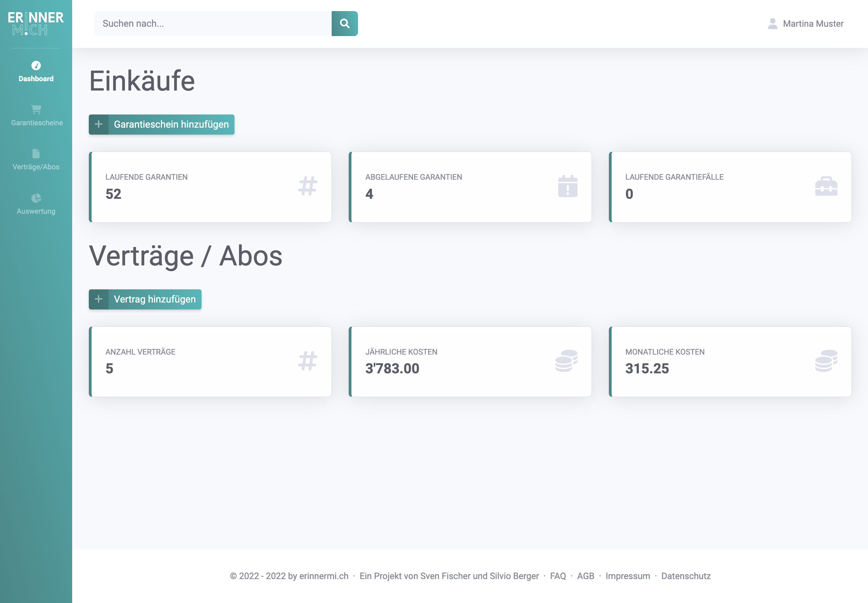Viewport: 868px width, 603px height.
Task: Click hash icon in Anzahl Verträge card
Action: point(307,360)
